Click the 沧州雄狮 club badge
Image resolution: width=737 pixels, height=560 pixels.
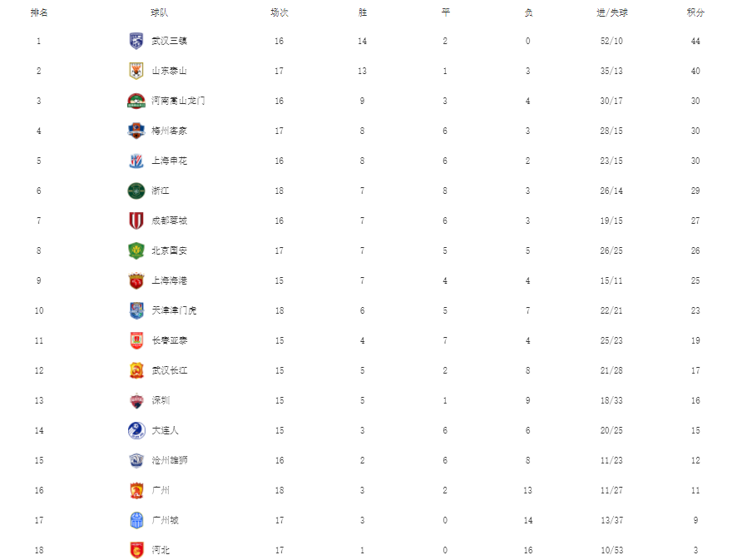[136, 460]
